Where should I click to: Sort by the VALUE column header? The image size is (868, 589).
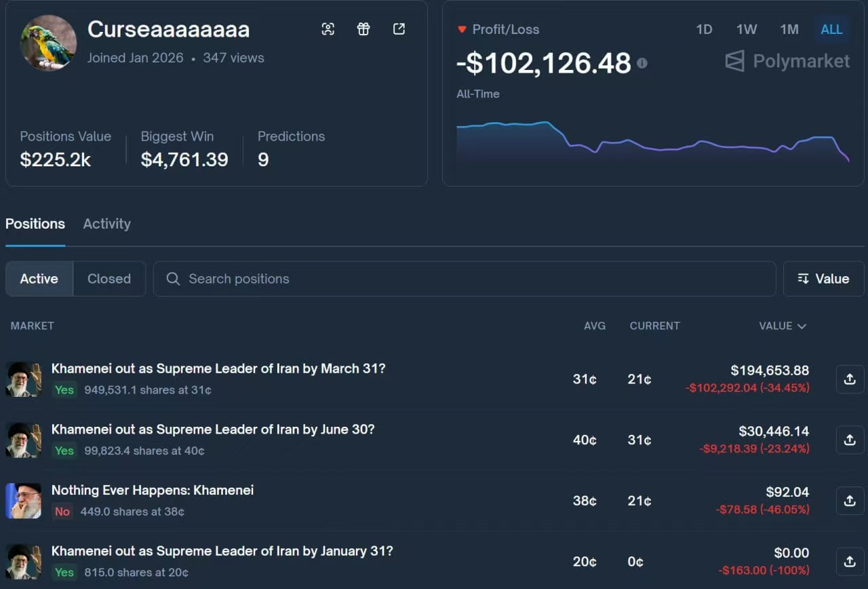pyautogui.click(x=782, y=326)
